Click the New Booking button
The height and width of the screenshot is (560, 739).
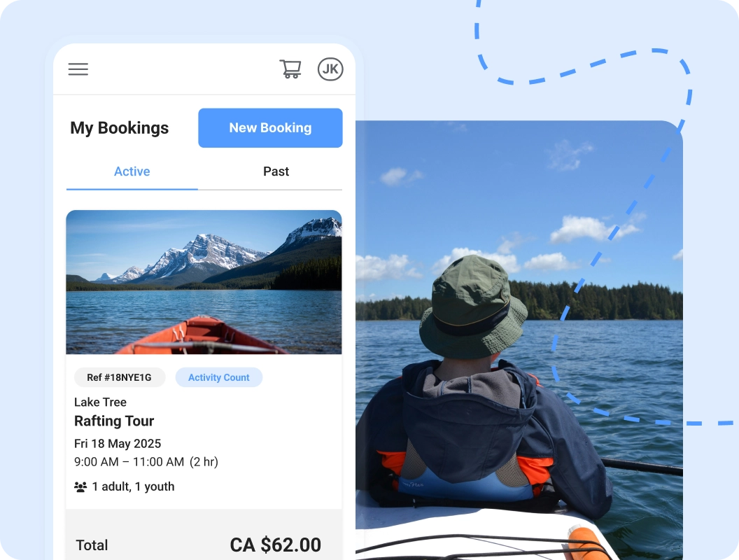270,127
